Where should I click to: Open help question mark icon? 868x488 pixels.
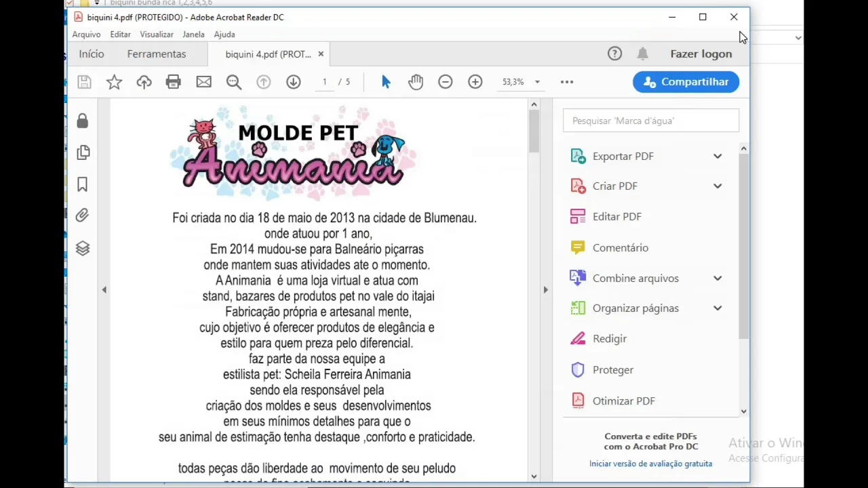point(614,54)
